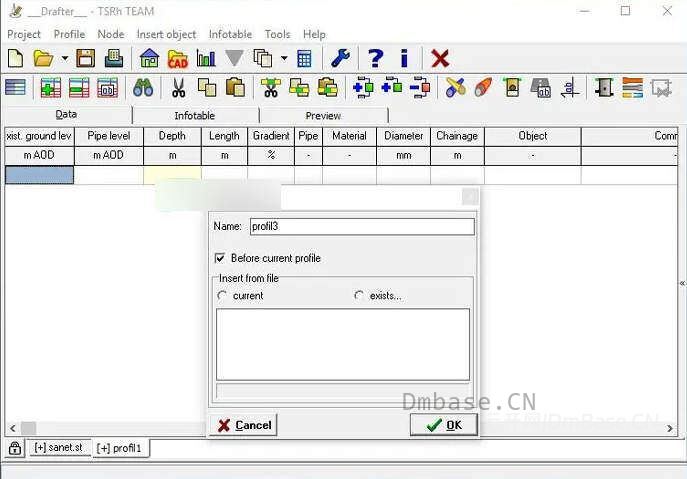
Task: Click the copy icon in second toolbar
Action: point(207,87)
